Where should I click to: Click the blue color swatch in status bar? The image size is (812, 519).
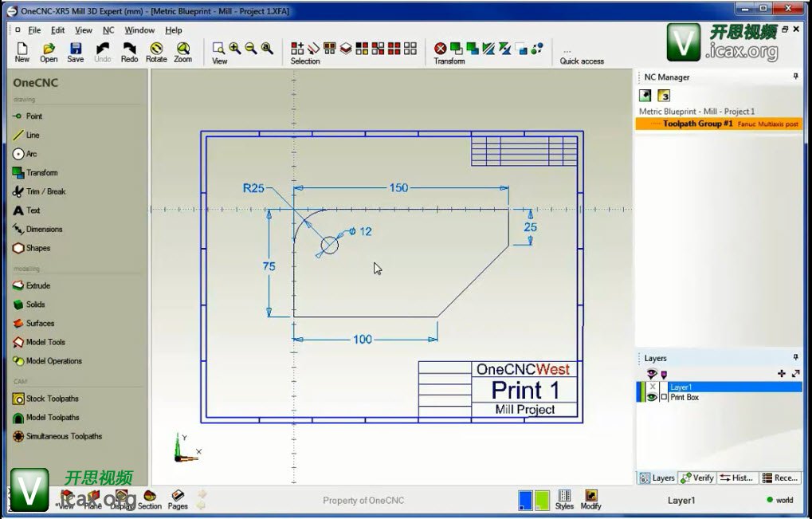[525, 501]
